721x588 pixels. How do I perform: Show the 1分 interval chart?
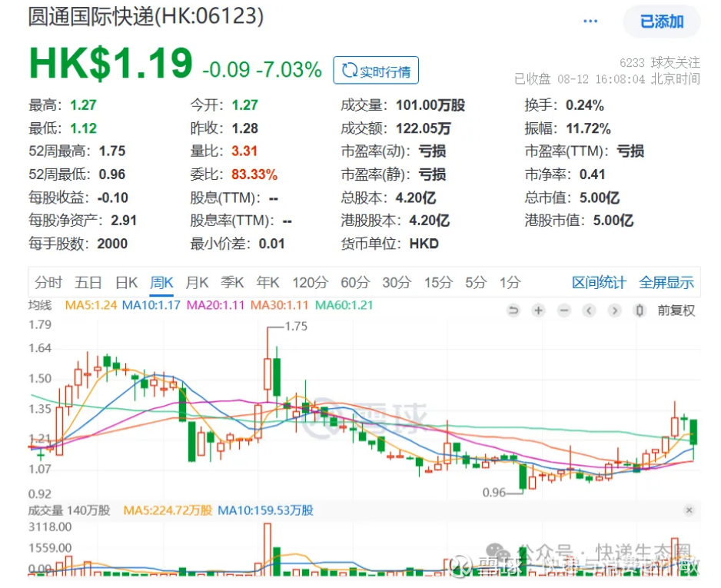(510, 282)
